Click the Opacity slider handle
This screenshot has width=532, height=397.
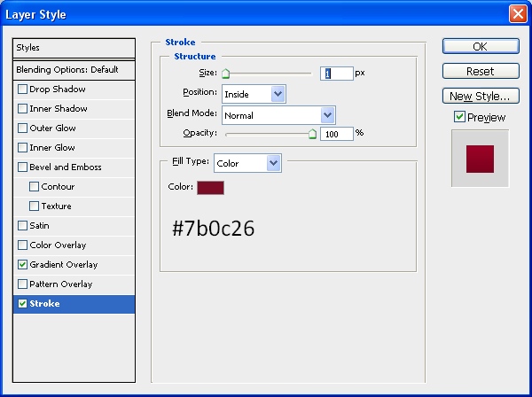[x=312, y=134]
